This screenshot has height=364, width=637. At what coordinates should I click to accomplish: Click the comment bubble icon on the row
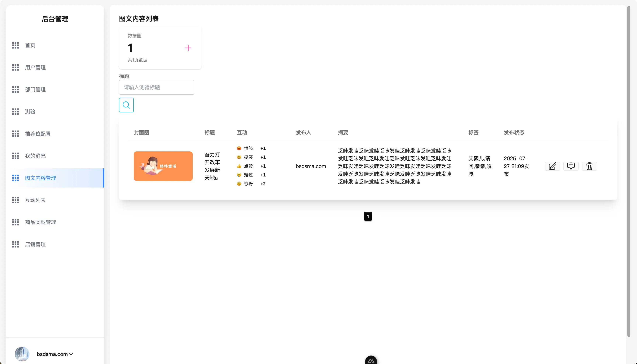(x=571, y=166)
